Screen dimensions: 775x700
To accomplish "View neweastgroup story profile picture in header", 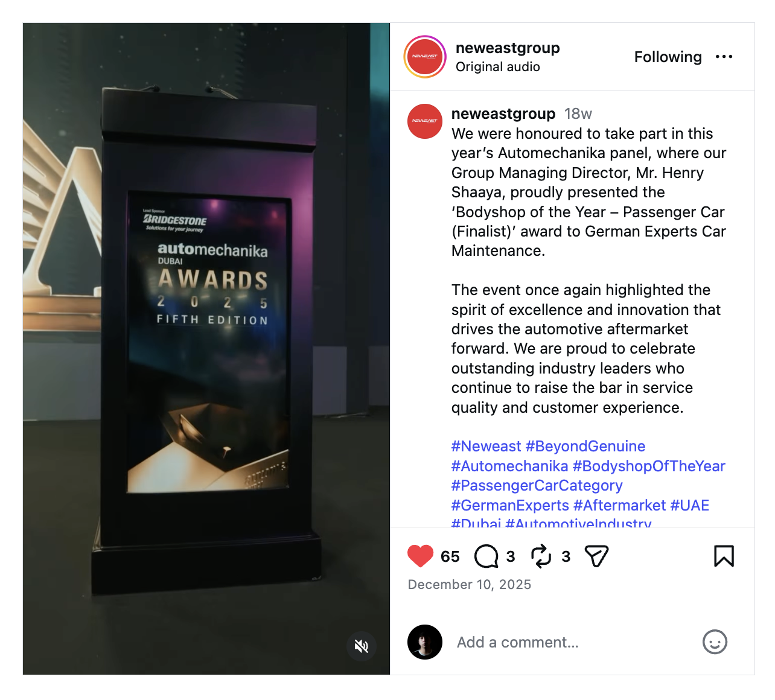I will click(425, 57).
